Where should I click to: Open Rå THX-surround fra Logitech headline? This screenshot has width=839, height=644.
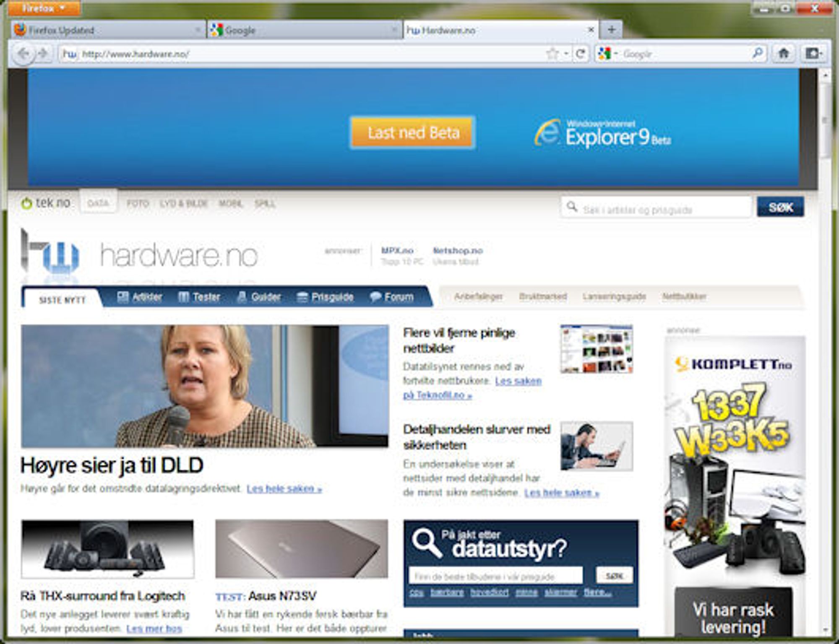click(x=103, y=596)
